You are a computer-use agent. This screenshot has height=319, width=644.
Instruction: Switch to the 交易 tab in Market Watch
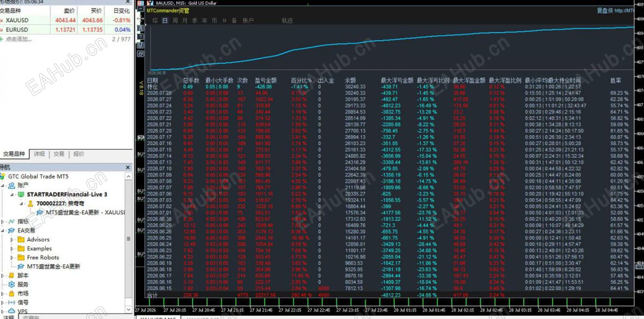click(x=58, y=154)
